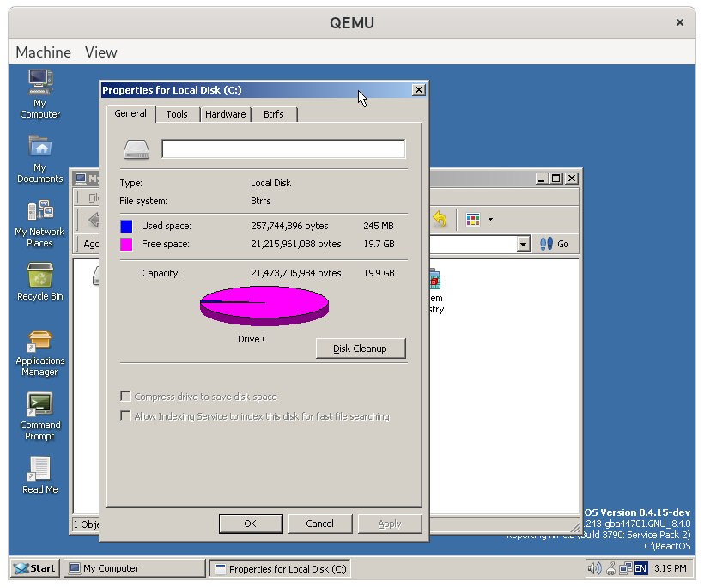This screenshot has height=588, width=704.
Task: Click the drive label text field
Action: (283, 149)
